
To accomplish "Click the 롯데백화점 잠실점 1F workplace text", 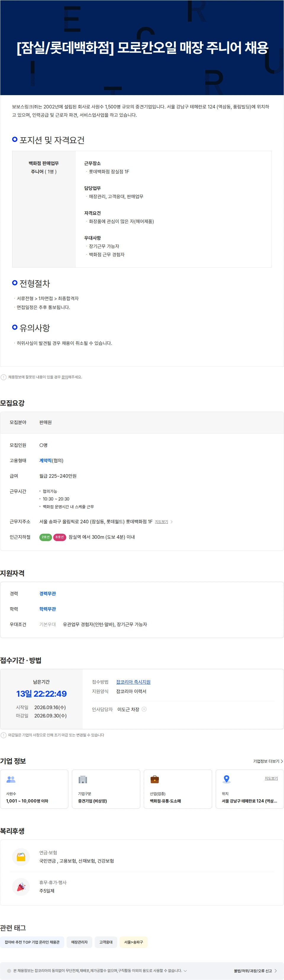I will [109, 172].
